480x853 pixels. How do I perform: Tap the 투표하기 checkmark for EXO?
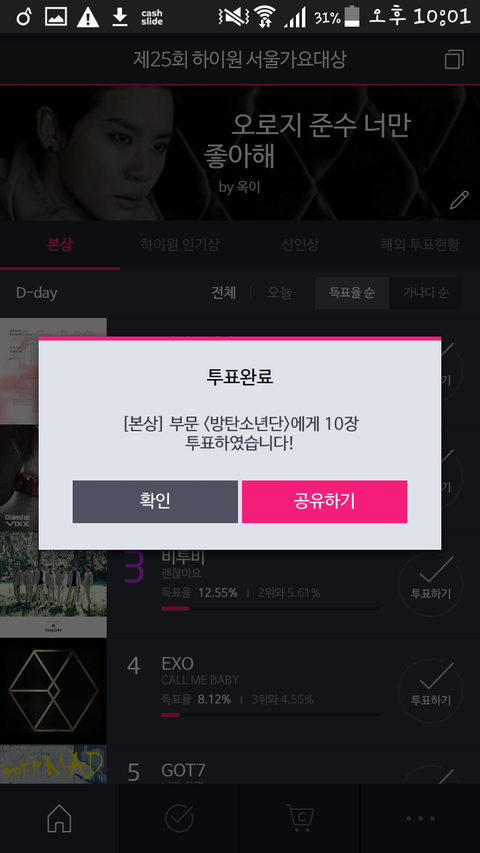tap(431, 690)
